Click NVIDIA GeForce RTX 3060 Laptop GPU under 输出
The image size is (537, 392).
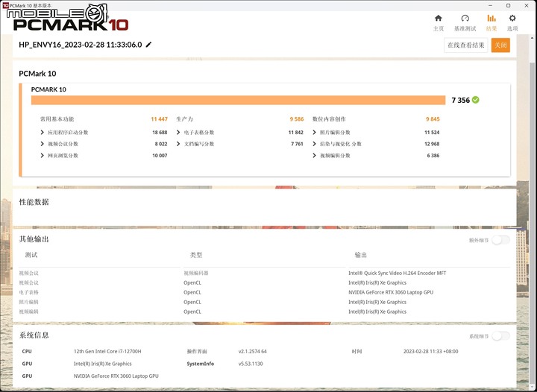point(391,292)
